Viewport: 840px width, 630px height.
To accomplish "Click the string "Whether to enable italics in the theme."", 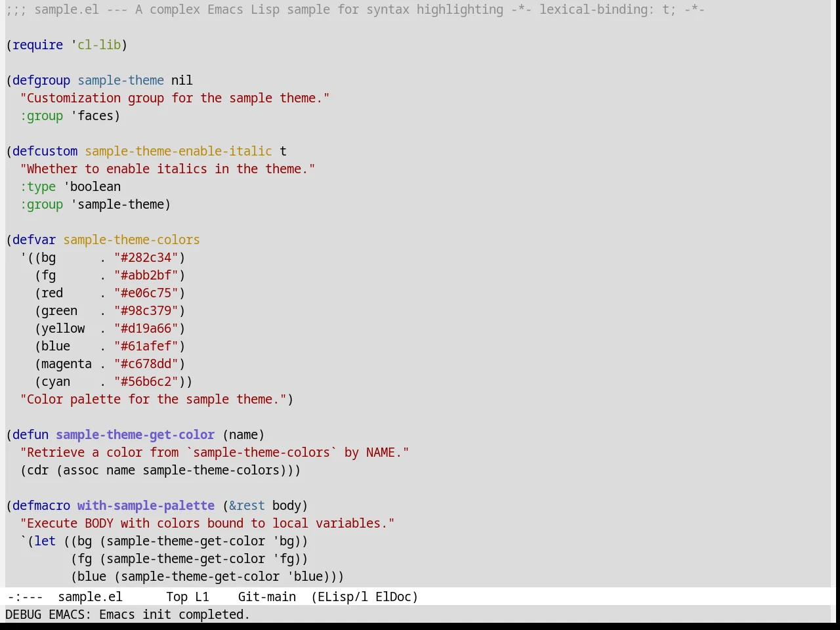I will point(167,169).
